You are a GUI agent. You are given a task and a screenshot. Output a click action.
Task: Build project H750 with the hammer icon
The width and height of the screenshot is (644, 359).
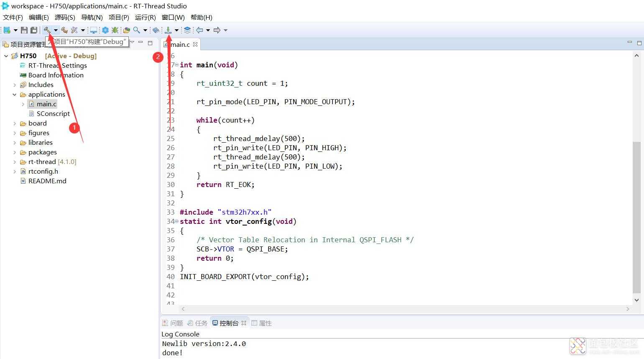click(x=47, y=30)
